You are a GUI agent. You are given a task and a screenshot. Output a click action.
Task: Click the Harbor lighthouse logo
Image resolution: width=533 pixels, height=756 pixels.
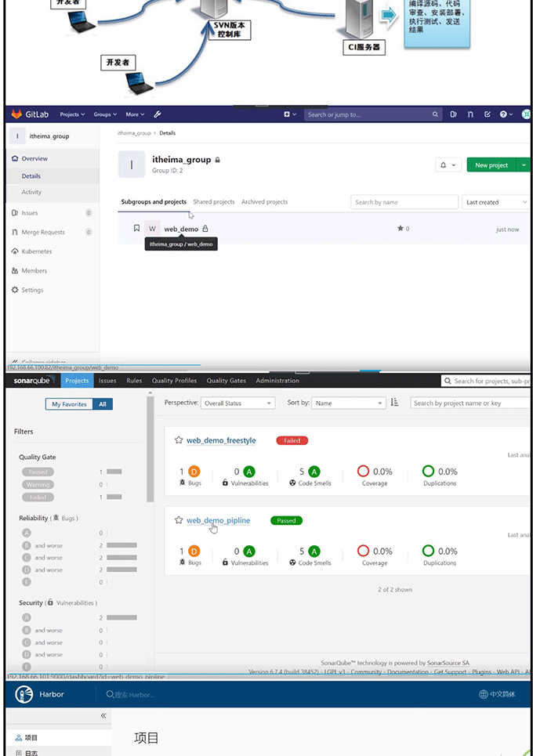click(24, 694)
